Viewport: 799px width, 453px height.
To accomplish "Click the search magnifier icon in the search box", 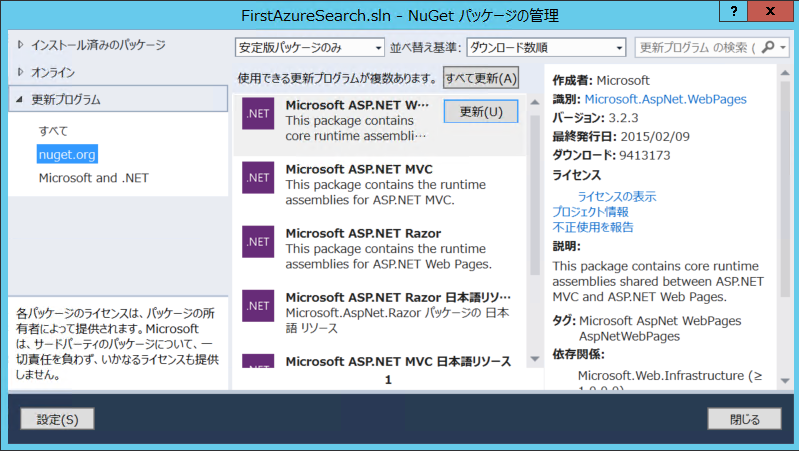I will (767, 47).
